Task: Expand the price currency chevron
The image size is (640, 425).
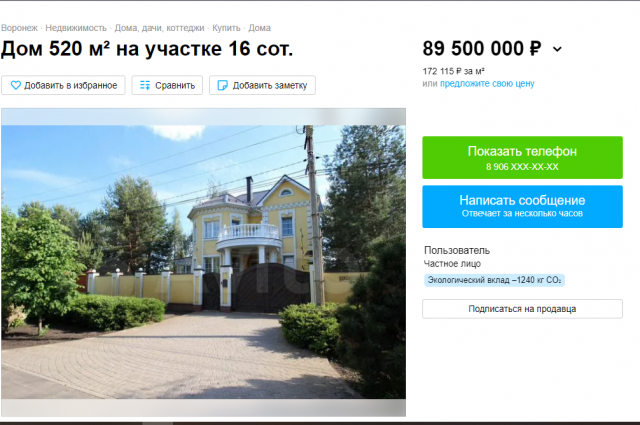Action: (x=557, y=49)
